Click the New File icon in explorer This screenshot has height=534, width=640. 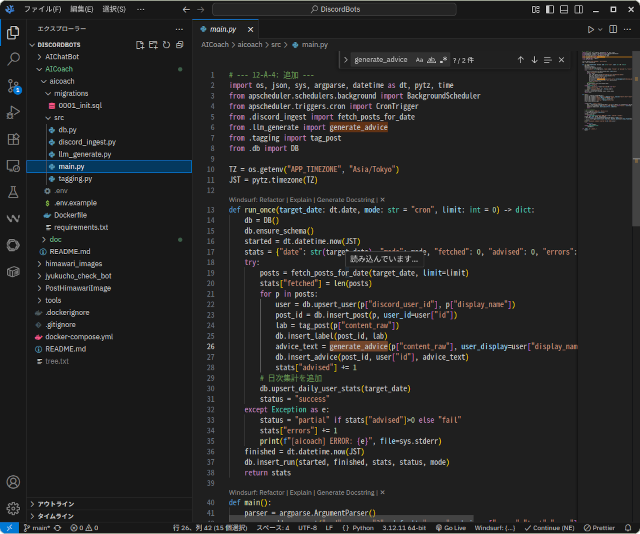tap(139, 45)
